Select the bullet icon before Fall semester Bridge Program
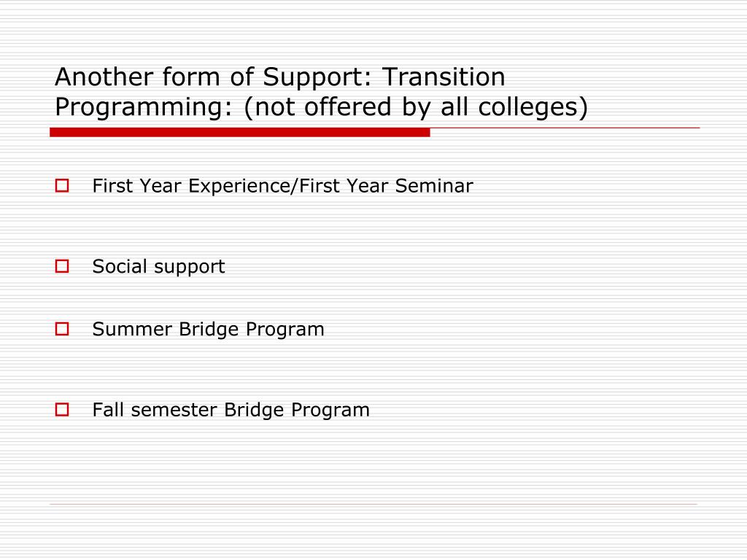Viewport: 747px width, 560px height. [x=61, y=410]
